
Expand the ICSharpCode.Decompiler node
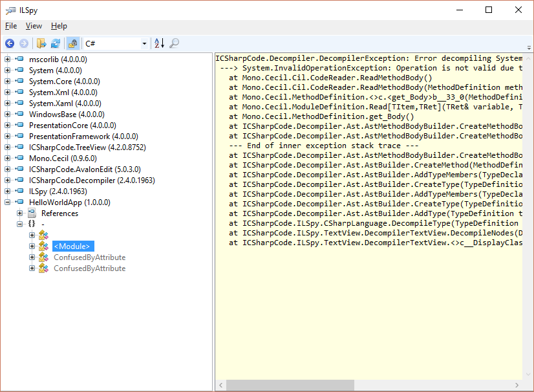click(x=8, y=180)
